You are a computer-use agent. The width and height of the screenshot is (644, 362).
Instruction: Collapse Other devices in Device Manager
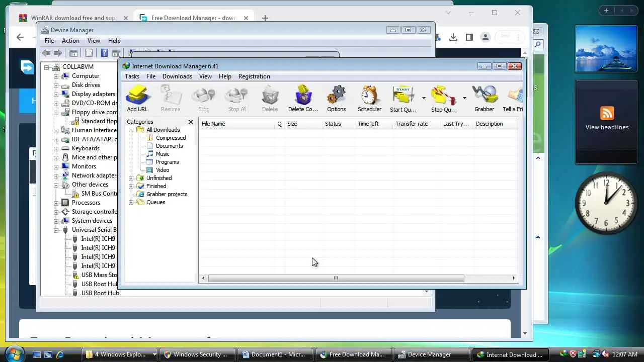pyautogui.click(x=56, y=185)
